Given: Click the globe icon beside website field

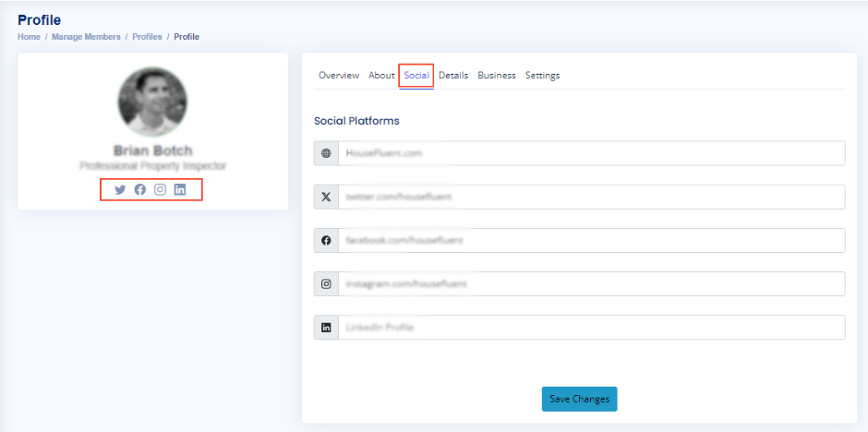Looking at the screenshot, I should point(326,153).
